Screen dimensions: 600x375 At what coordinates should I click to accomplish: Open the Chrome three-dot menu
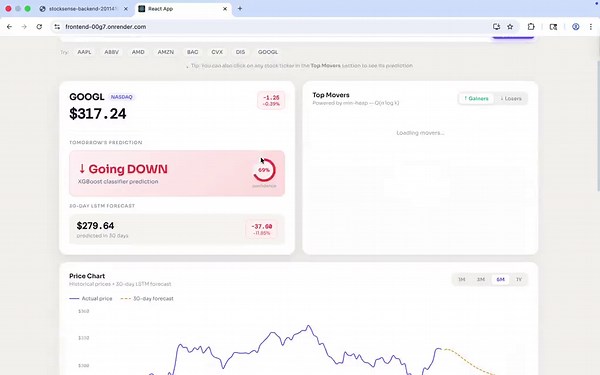(x=591, y=27)
